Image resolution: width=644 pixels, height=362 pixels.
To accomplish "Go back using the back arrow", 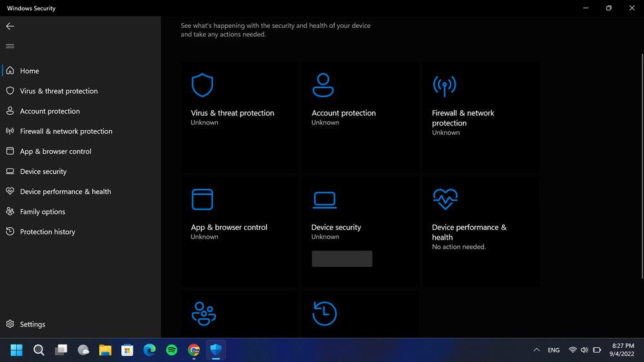I will coord(10,26).
